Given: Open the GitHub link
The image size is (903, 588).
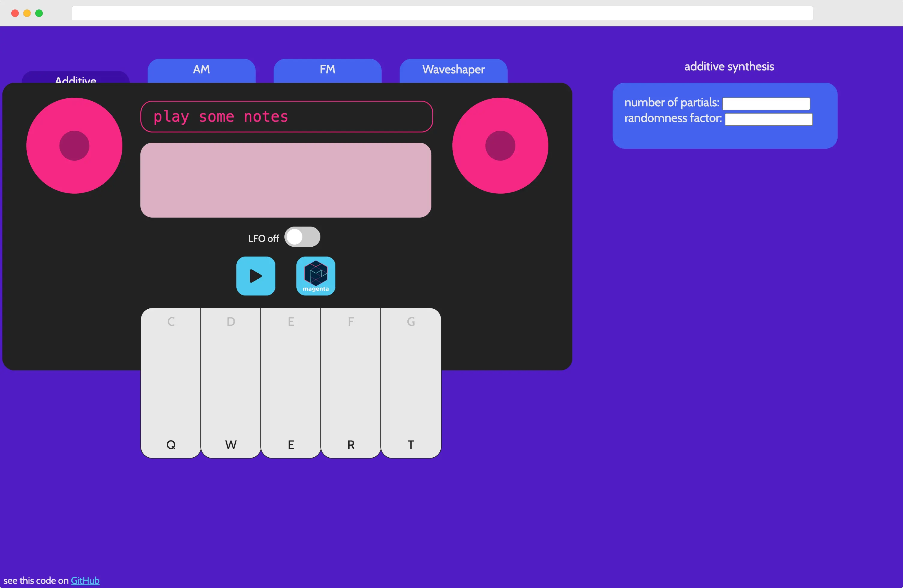Looking at the screenshot, I should tap(85, 581).
